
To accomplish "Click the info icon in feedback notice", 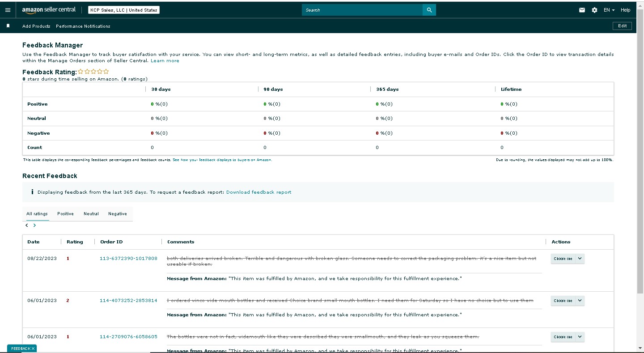I will [x=32, y=192].
